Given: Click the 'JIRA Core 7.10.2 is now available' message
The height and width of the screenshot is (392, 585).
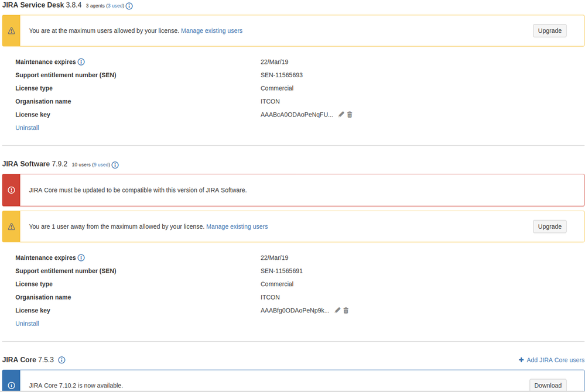Looking at the screenshot, I should click(x=76, y=386).
